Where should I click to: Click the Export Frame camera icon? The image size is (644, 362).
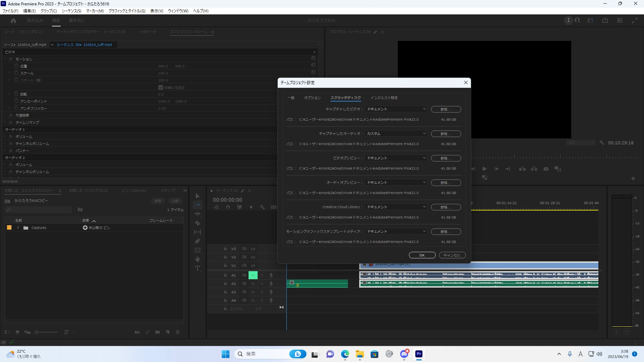point(546,169)
